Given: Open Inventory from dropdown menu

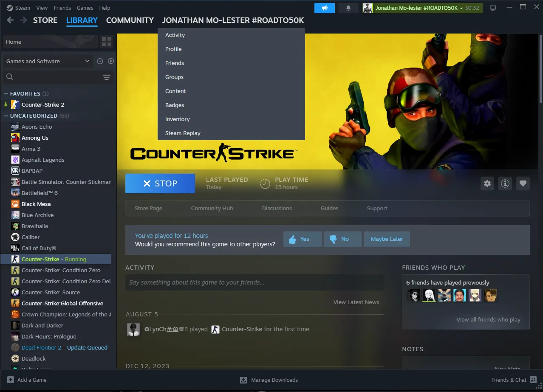Looking at the screenshot, I should coord(231,119).
